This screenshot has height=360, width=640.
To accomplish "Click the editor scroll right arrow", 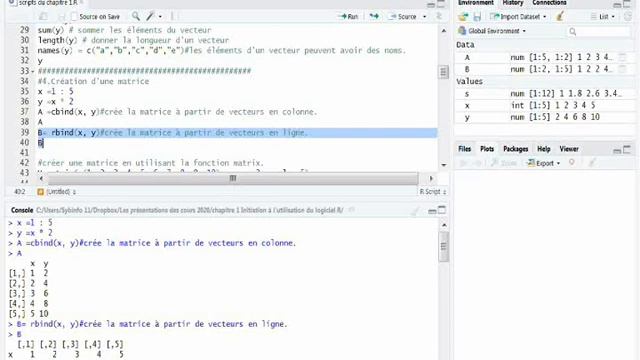I will click(431, 178).
